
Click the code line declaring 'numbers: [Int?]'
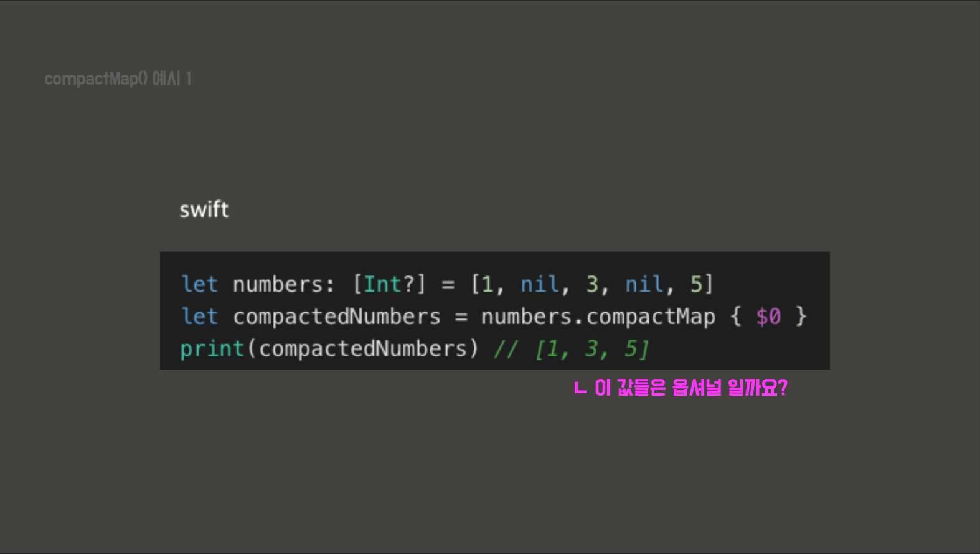(x=447, y=284)
